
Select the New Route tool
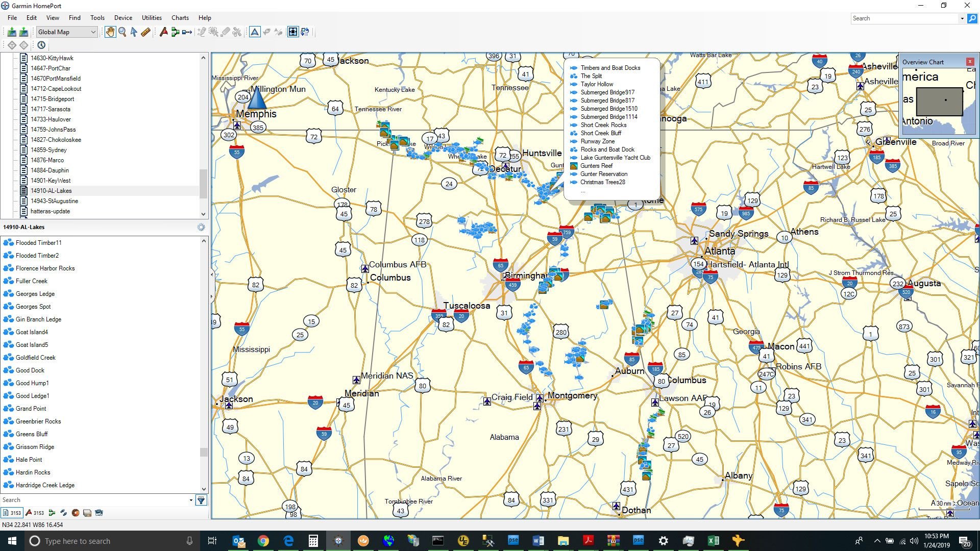tap(175, 32)
